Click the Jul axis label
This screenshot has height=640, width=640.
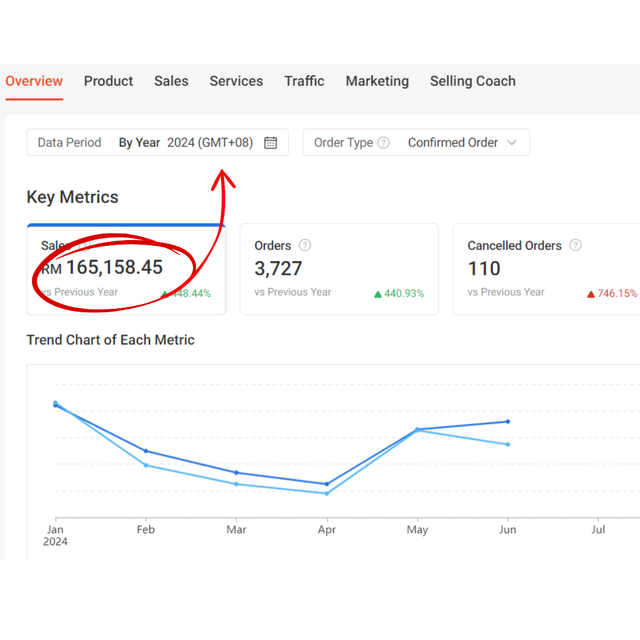[598, 529]
